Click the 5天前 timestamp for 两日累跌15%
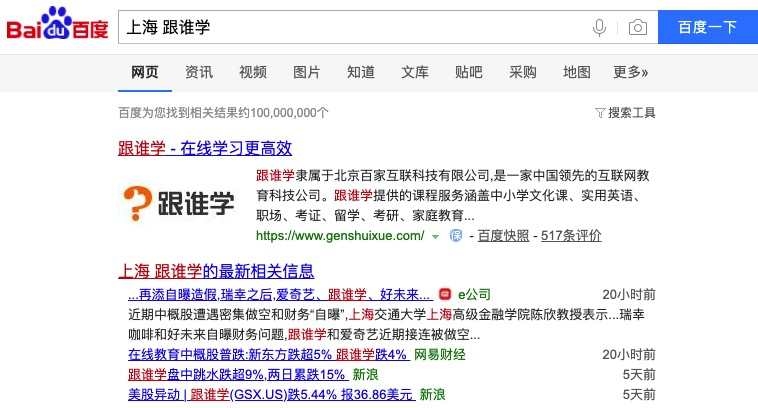 (639, 375)
